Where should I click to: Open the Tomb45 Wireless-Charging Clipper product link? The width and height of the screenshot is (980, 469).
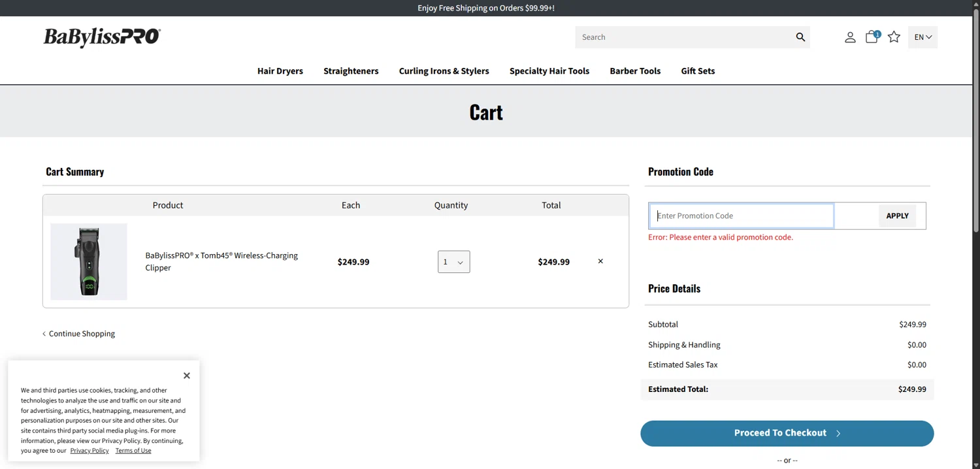tap(221, 261)
